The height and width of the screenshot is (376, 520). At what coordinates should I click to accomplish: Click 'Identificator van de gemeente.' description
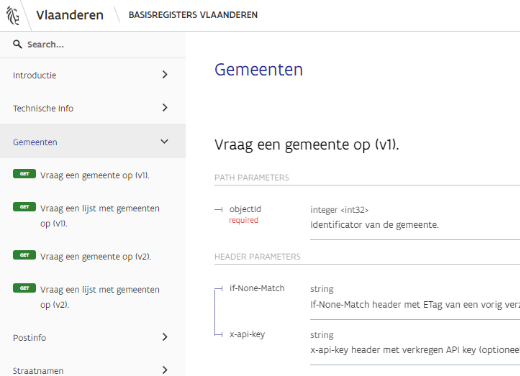[x=374, y=225]
